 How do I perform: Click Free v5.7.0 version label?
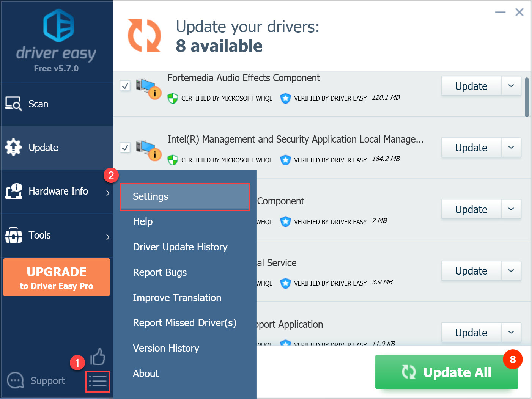click(x=56, y=69)
